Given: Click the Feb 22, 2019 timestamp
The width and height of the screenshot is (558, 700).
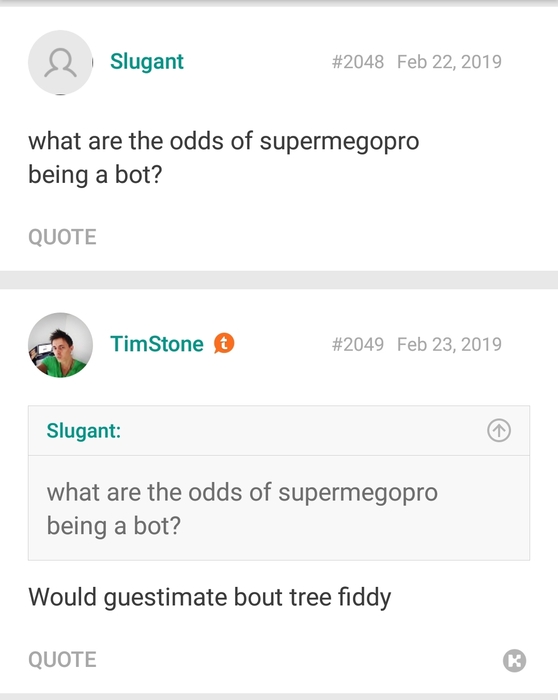Looking at the screenshot, I should pyautogui.click(x=449, y=62).
